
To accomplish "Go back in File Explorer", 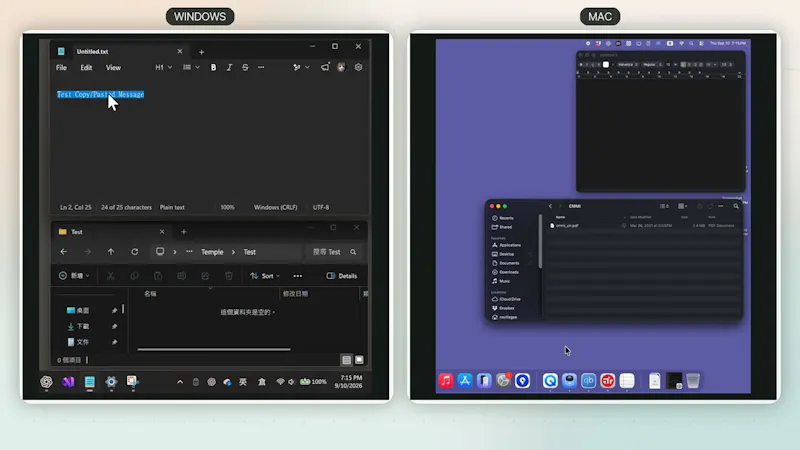I will pyautogui.click(x=64, y=252).
